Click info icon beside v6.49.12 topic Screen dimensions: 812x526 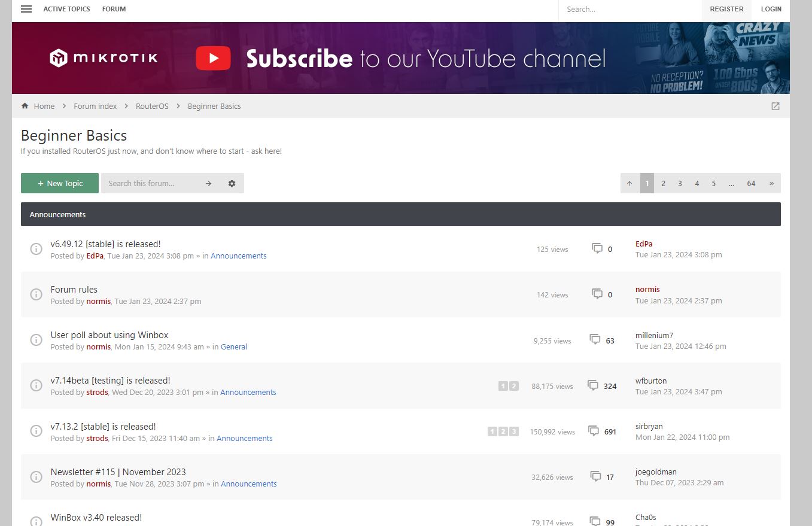(x=36, y=249)
